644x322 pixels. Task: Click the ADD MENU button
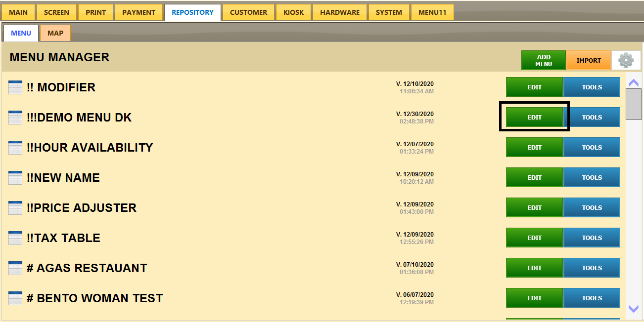(x=544, y=60)
